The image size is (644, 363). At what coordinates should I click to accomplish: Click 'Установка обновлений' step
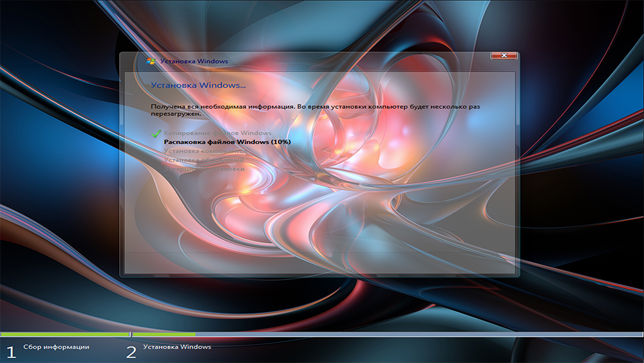pos(204,160)
